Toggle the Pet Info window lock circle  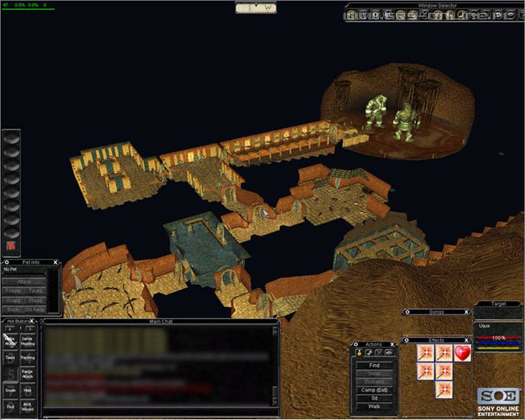coord(7,262)
